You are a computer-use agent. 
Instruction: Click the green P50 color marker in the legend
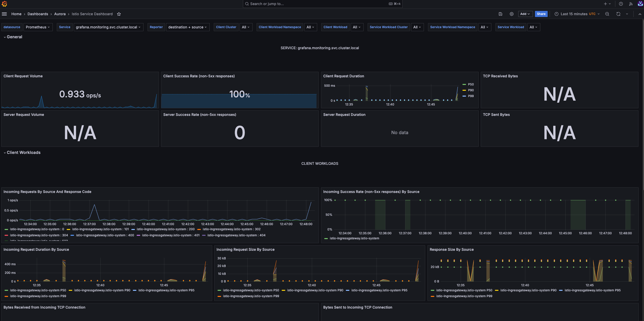click(464, 84)
